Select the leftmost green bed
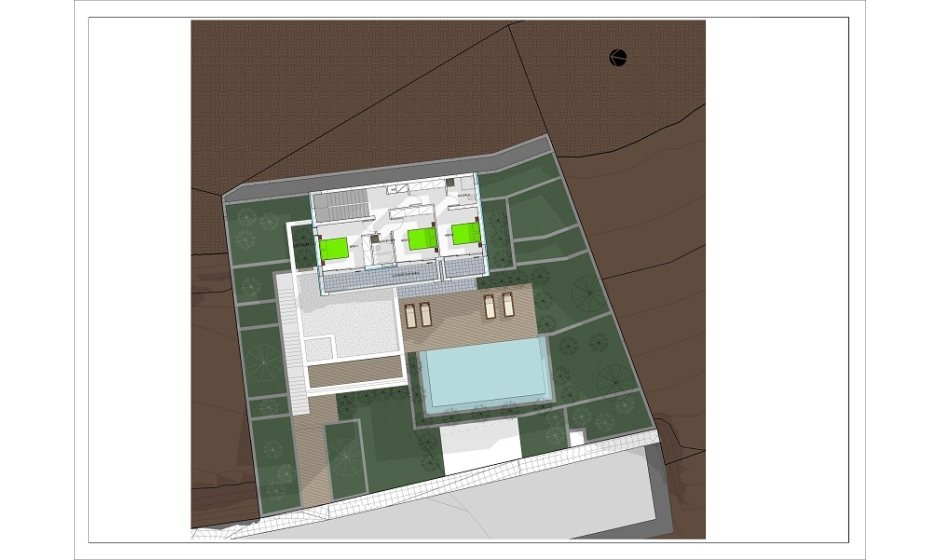940x560 pixels. tap(333, 248)
